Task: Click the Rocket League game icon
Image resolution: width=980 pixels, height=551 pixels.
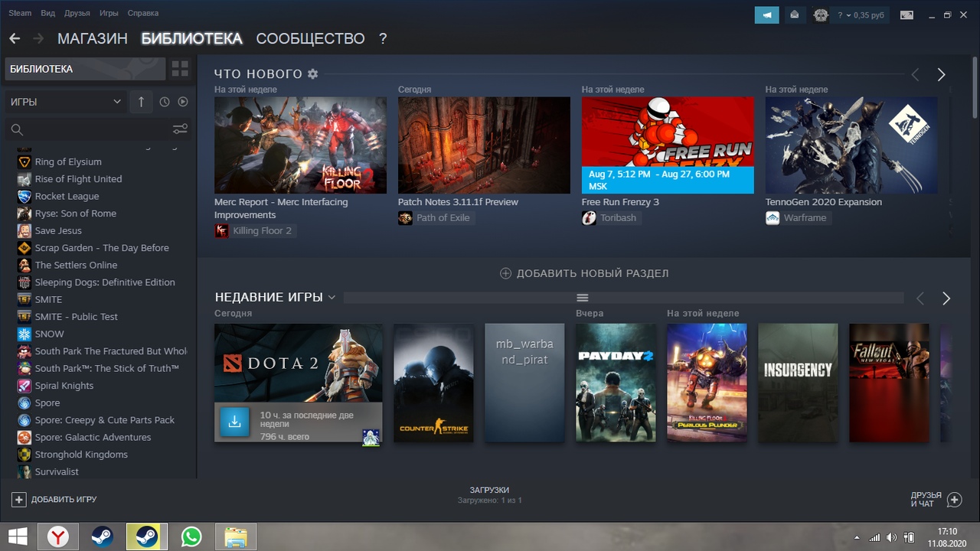Action: 24,196
